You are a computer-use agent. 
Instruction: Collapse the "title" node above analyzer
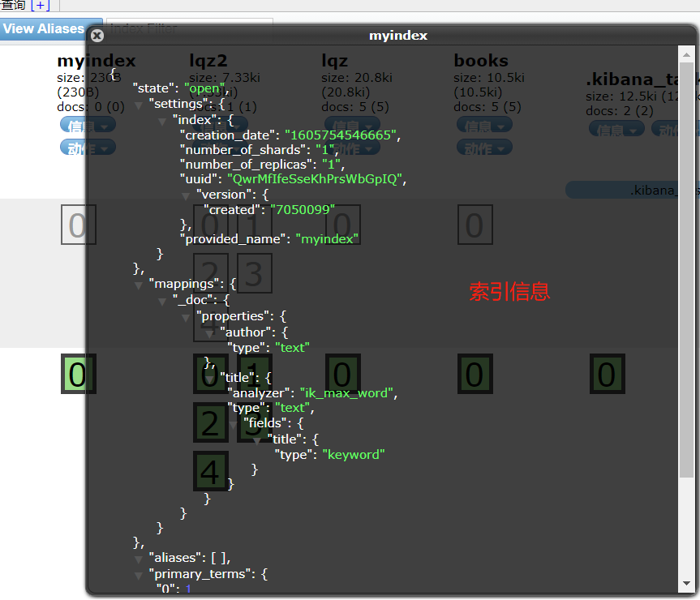click(x=210, y=379)
